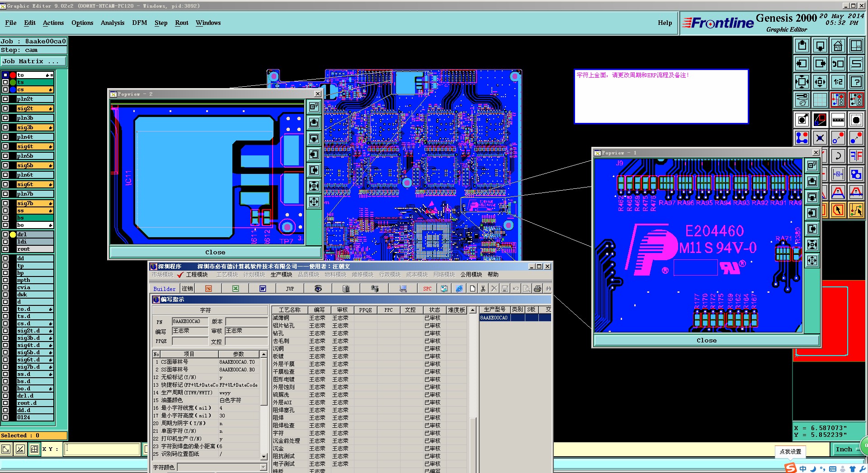868x473 pixels.
Task: Toggle the npth layer checkbox
Action: (5, 280)
